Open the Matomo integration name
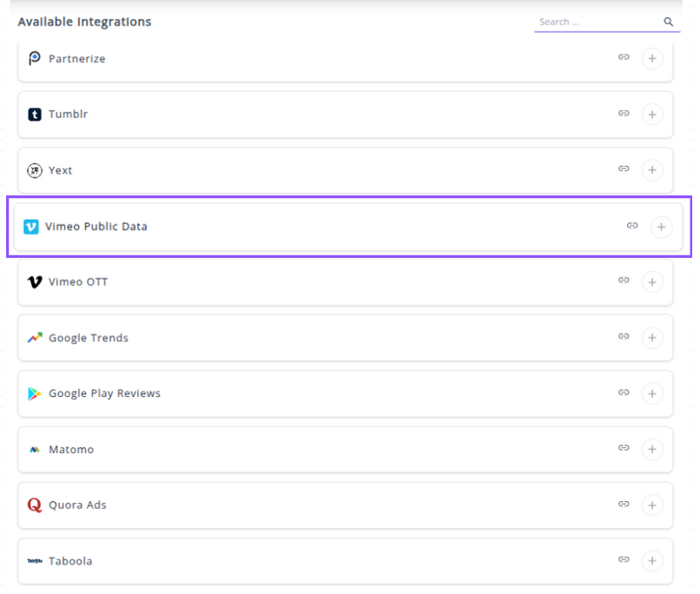The width and height of the screenshot is (700, 594). [71, 449]
